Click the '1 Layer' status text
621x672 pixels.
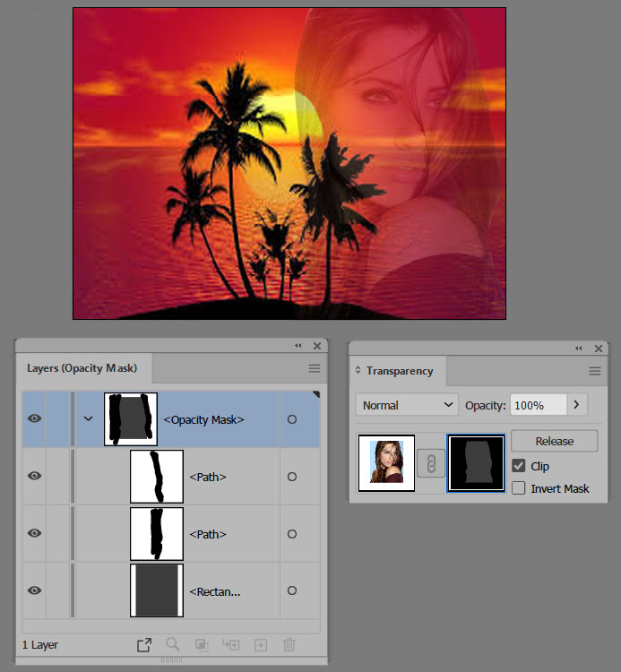(x=40, y=645)
